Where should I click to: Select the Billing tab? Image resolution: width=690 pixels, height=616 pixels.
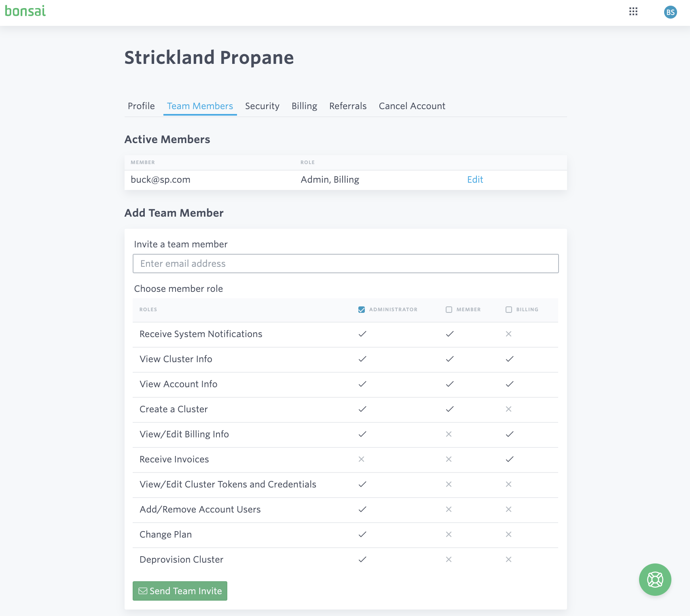(305, 106)
